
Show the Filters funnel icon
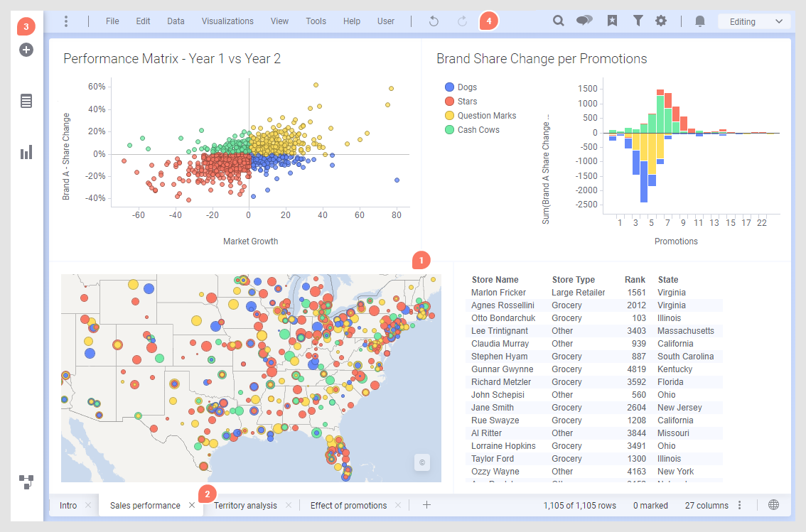638,21
